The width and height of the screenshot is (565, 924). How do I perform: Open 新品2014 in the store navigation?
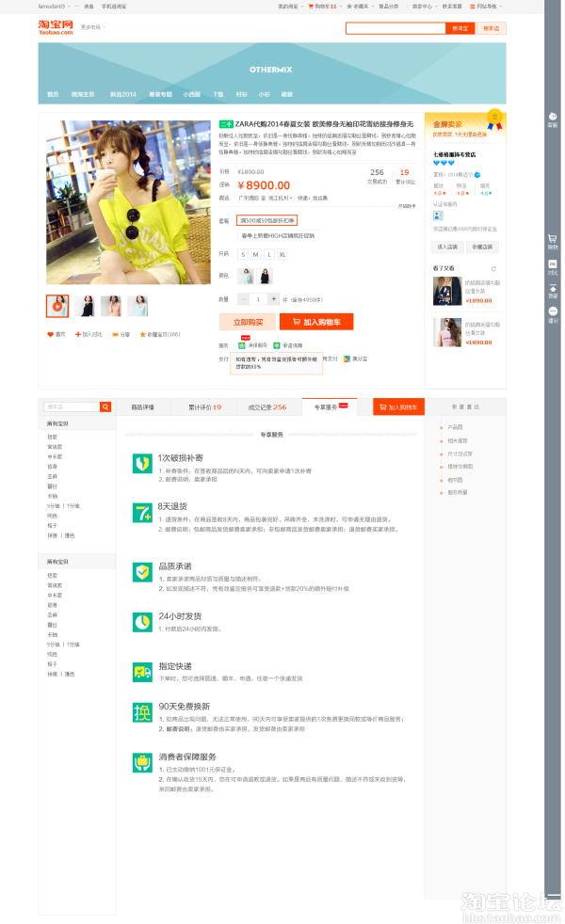point(123,94)
